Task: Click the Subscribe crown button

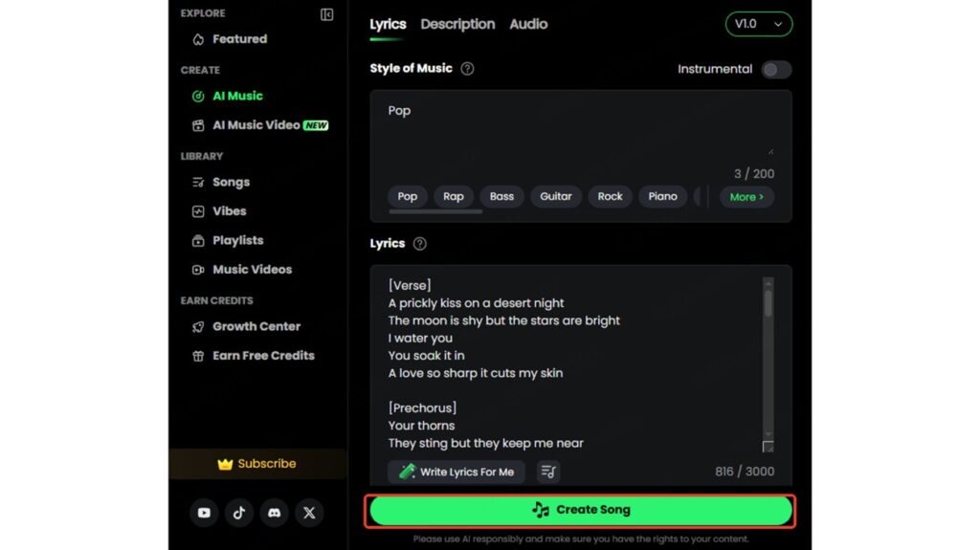Action: [256, 464]
